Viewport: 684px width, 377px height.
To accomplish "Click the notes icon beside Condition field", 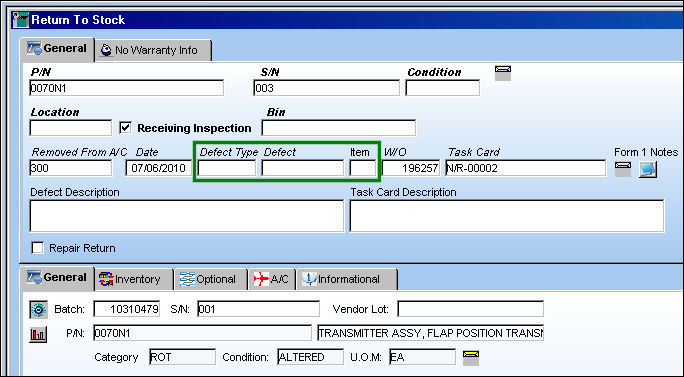I will point(503,73).
